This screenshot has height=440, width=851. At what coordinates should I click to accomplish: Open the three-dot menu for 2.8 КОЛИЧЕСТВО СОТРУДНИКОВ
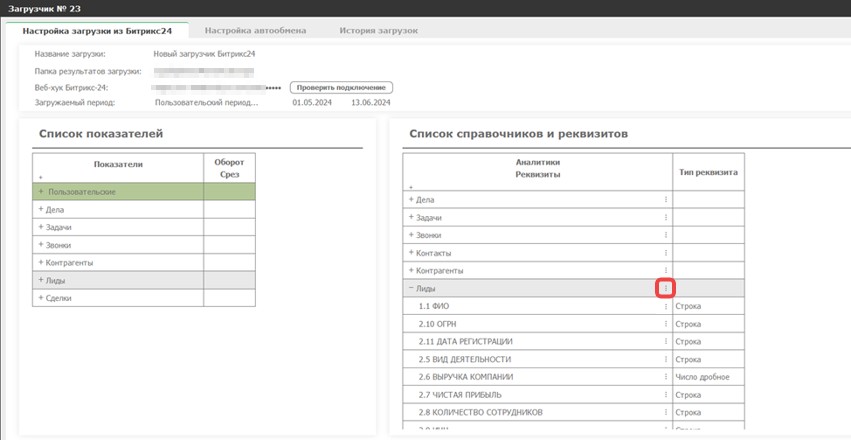666,412
